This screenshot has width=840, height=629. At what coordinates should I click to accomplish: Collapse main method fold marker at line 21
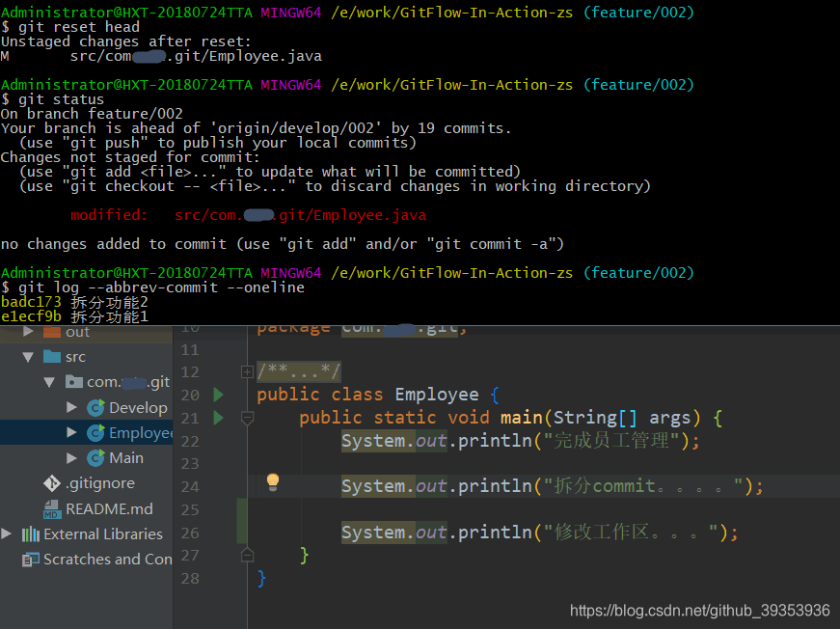tap(247, 418)
